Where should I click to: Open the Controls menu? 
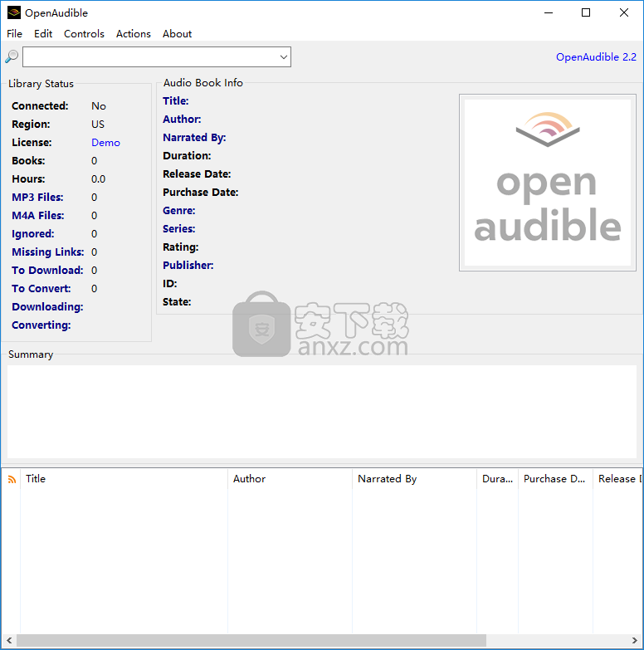[x=84, y=33]
